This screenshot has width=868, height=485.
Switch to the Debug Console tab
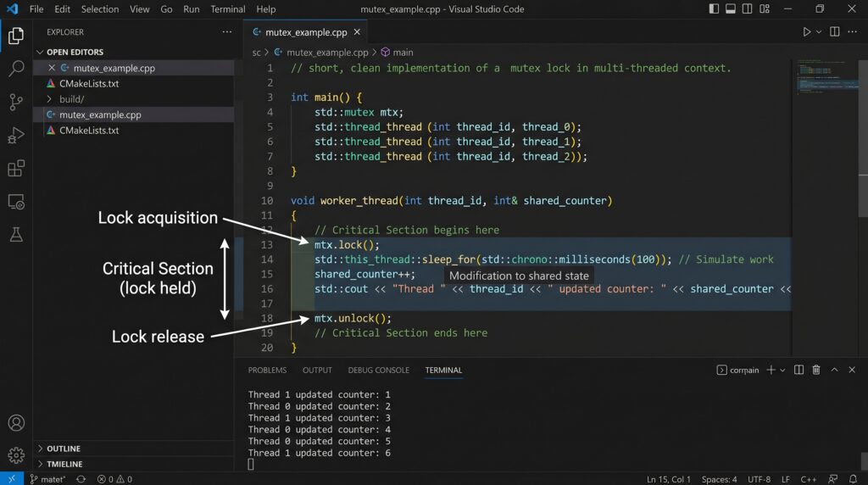coord(379,370)
